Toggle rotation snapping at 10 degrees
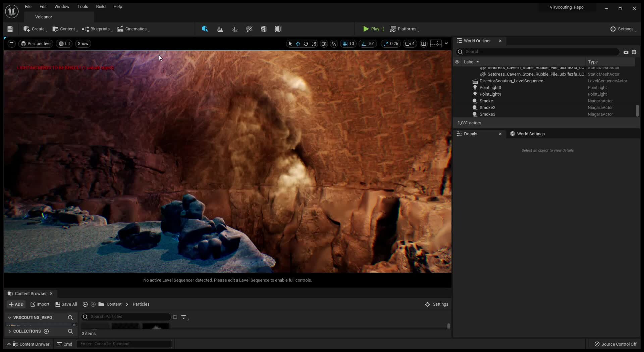 [x=368, y=44]
